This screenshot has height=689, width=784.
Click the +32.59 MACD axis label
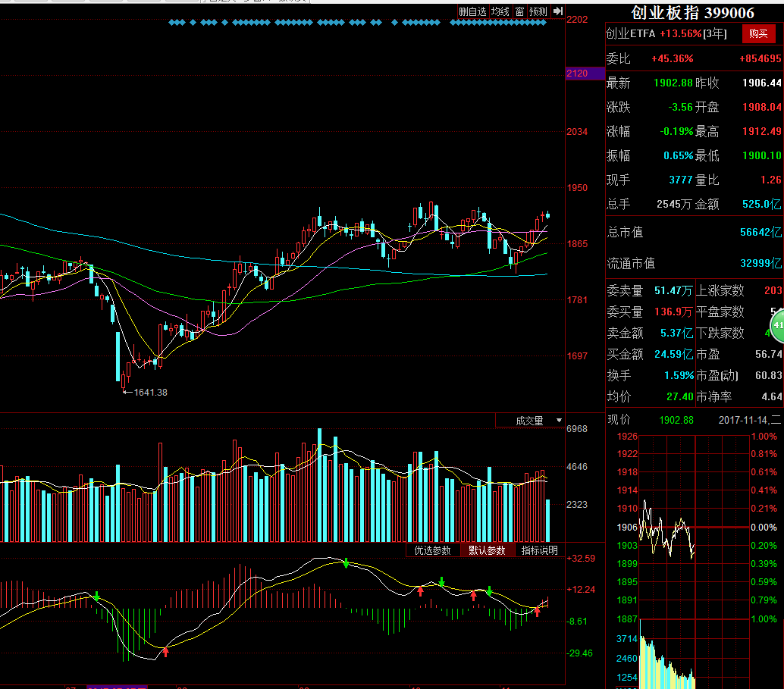[x=581, y=559]
